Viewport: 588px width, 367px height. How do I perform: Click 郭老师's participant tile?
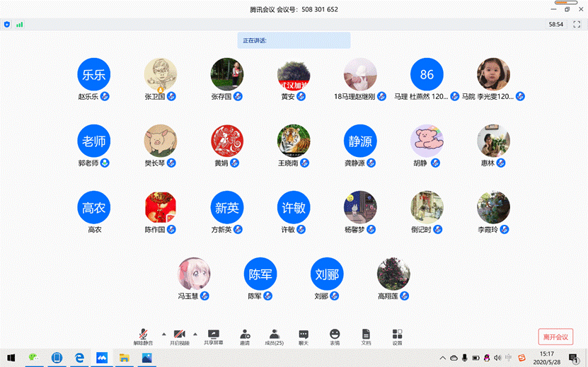(x=93, y=141)
